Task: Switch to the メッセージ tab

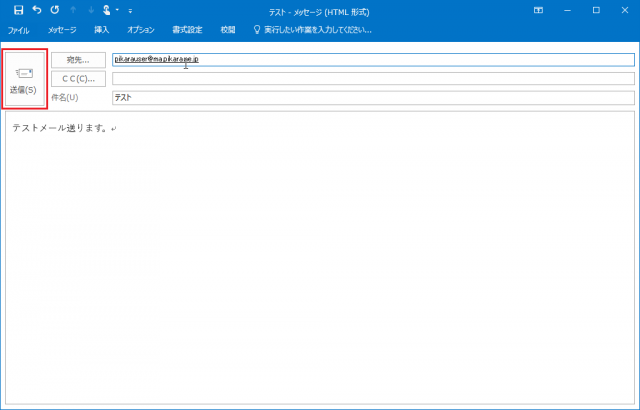Action: pyautogui.click(x=62, y=30)
